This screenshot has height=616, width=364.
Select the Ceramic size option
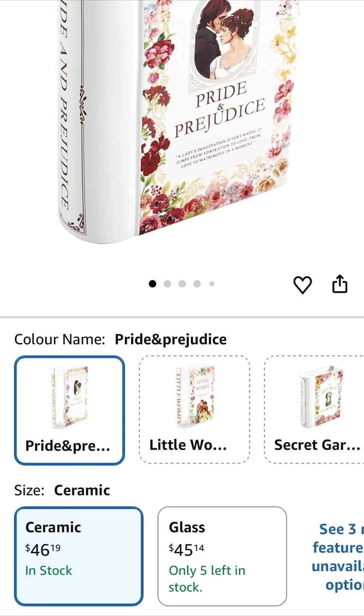79,556
